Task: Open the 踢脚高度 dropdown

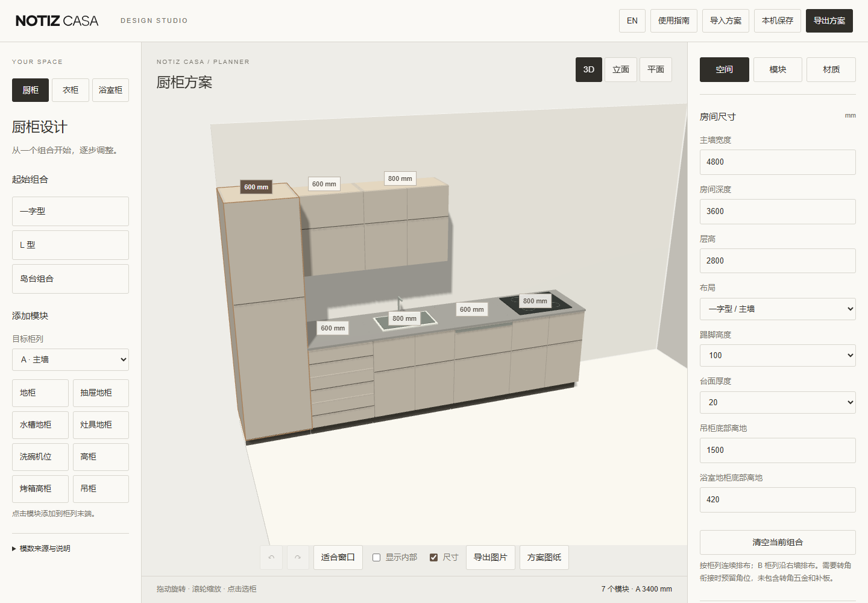Action: [778, 356]
